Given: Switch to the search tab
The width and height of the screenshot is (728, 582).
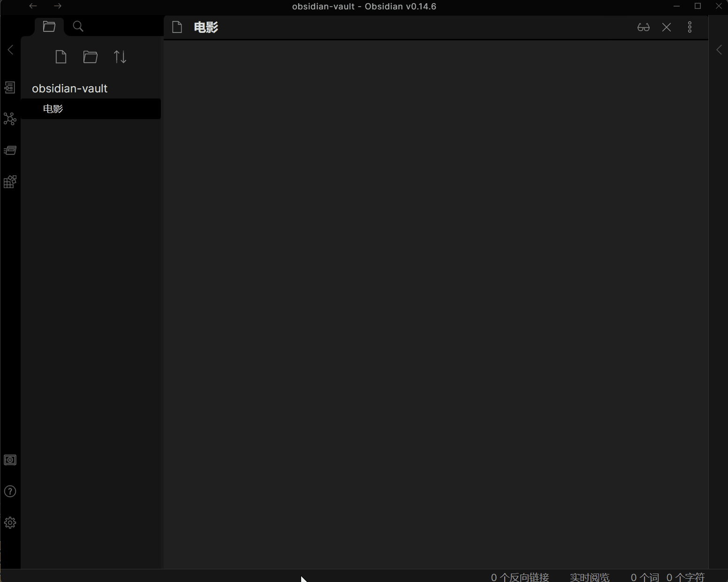Looking at the screenshot, I should [78, 27].
